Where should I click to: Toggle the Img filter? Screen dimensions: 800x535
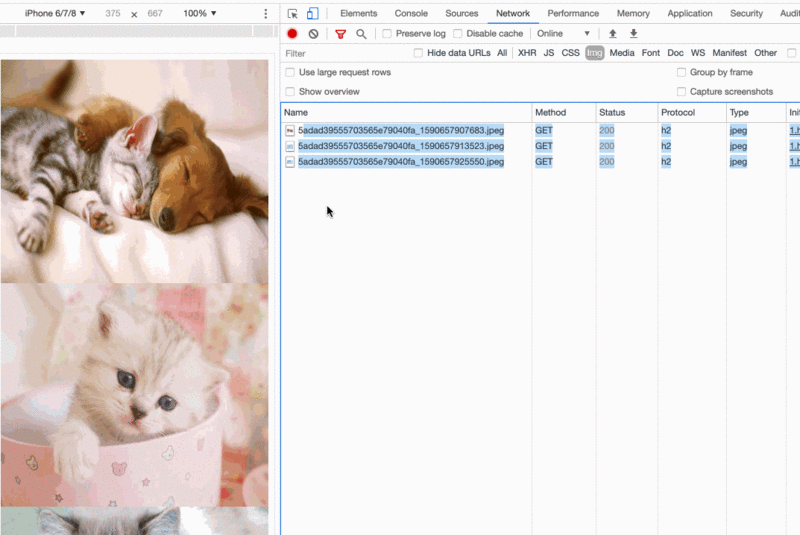[595, 53]
